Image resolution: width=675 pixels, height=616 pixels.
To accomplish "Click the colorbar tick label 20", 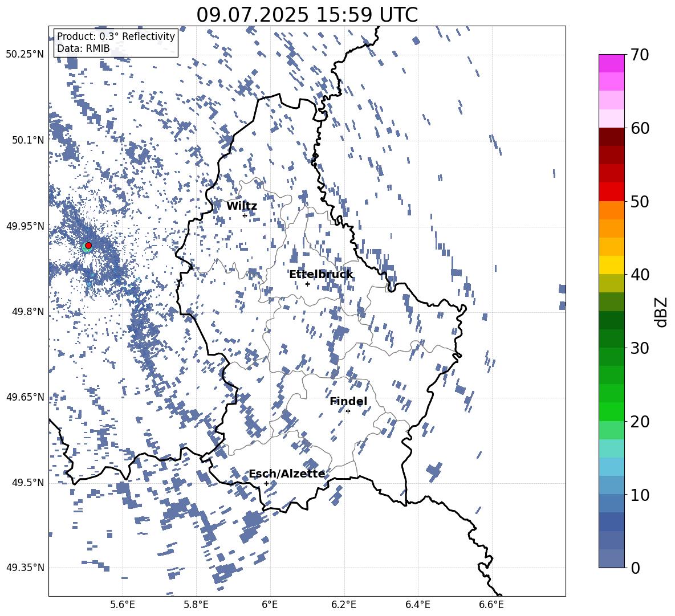I will pyautogui.click(x=640, y=421).
